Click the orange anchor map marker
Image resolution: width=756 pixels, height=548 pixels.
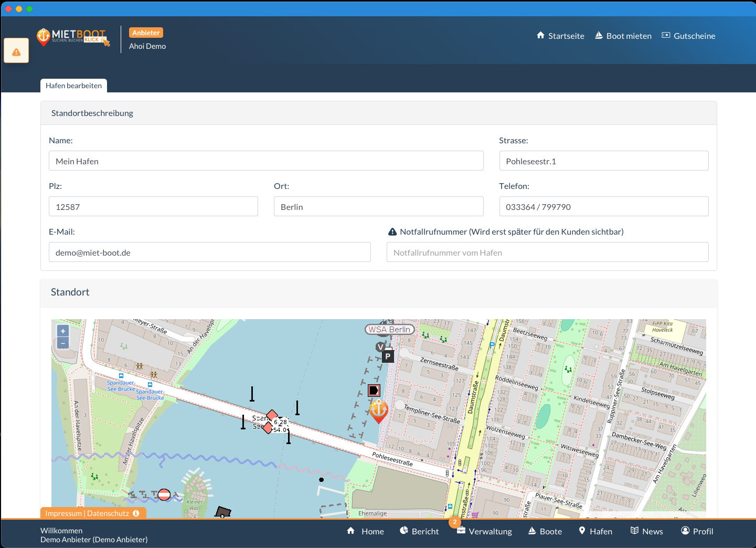coord(378,410)
